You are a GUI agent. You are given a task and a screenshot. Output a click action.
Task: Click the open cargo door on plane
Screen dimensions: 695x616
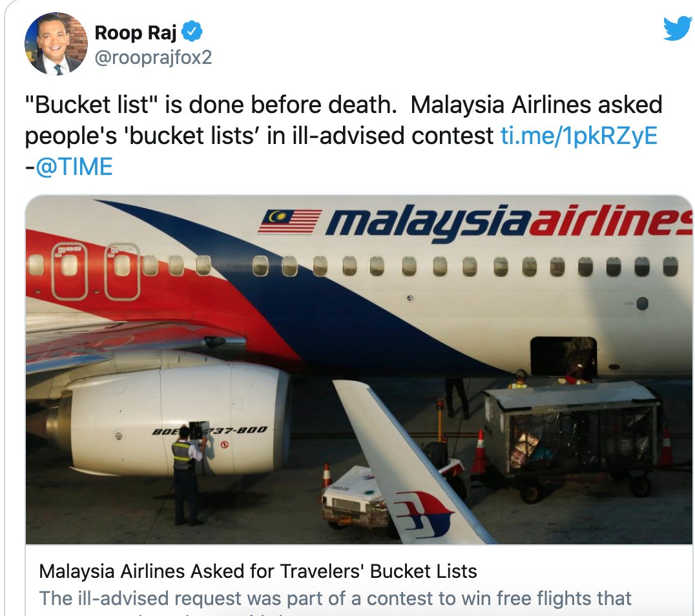click(x=563, y=356)
